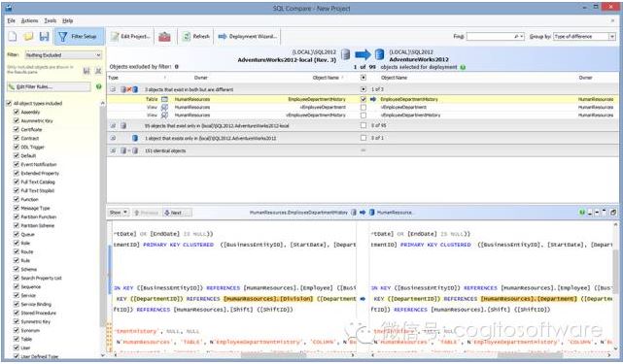This screenshot has height=364, width=623.
Task: Toggle the Filter Setup funnel button
Action: tap(79, 37)
